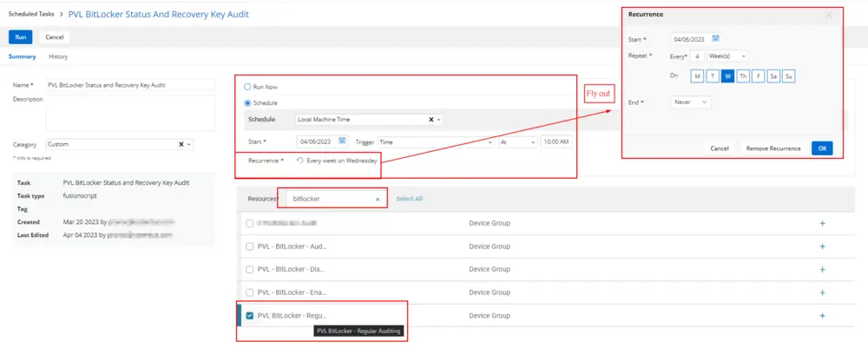The image size is (868, 348).
Task: Click the recurrence cycle icon
Action: (x=300, y=161)
